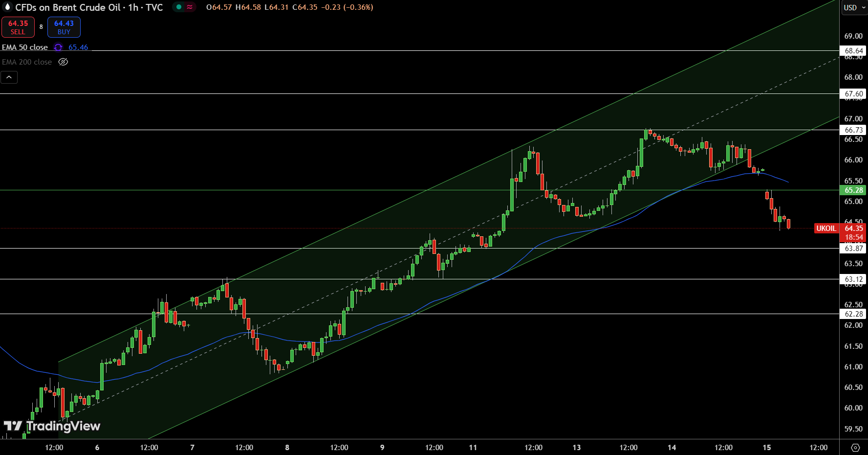
Task: Click the pink approximate data indicator icon
Action: tap(190, 7)
